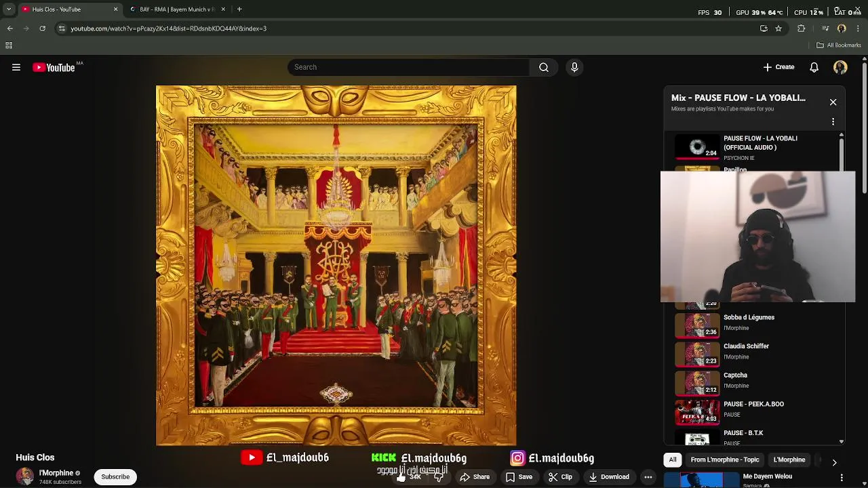Click the PEEK.A.BOO thumbnail

point(697,411)
